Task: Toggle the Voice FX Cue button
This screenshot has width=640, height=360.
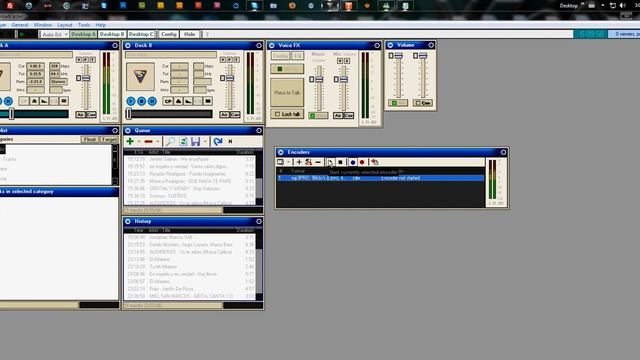Action: (x=349, y=116)
